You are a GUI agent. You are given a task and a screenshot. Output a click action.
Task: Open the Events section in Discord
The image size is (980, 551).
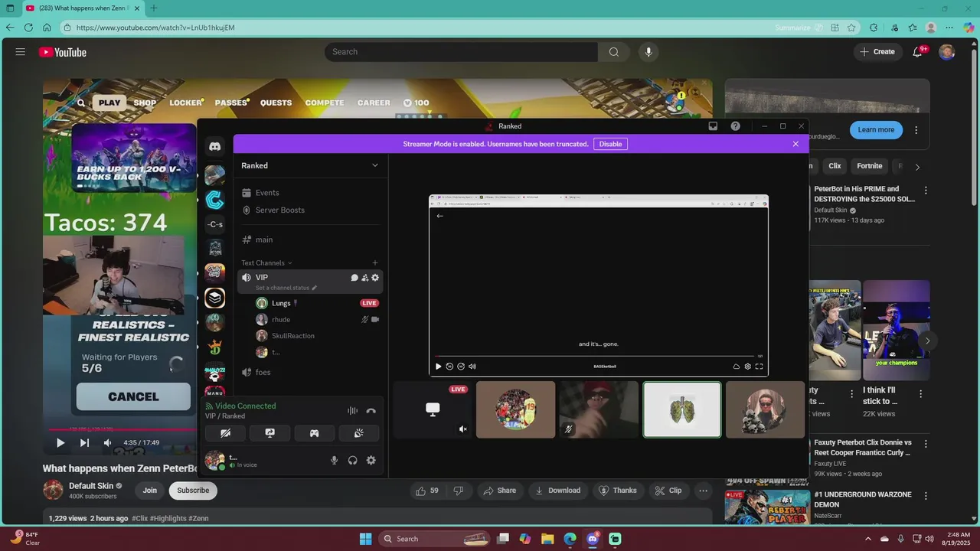tap(310, 193)
